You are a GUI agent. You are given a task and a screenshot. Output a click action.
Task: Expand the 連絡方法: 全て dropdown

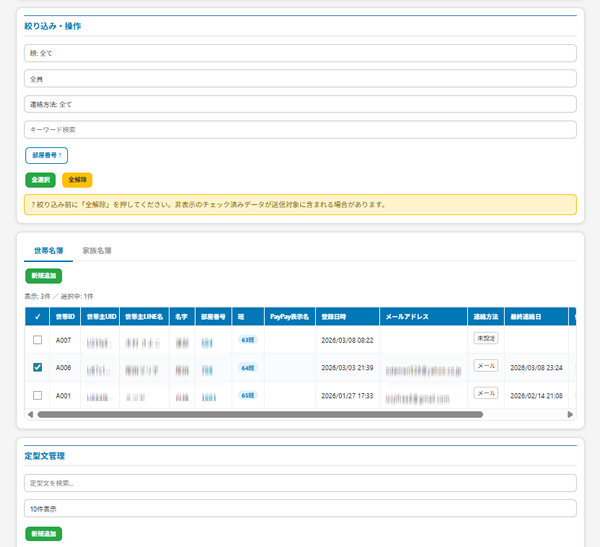tap(300, 104)
